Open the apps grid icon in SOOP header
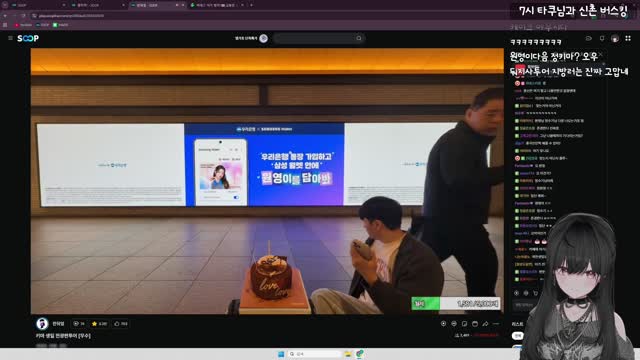 pyautogui.click(x=628, y=38)
